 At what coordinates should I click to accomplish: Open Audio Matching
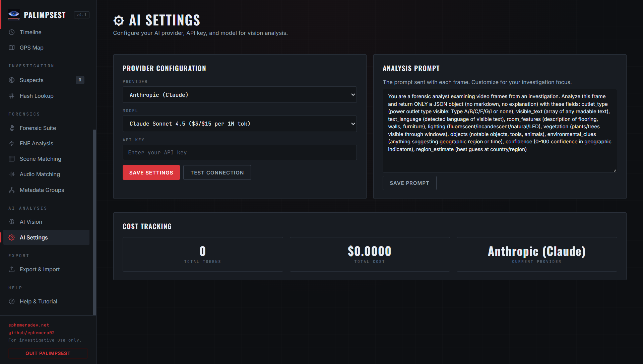point(46,174)
